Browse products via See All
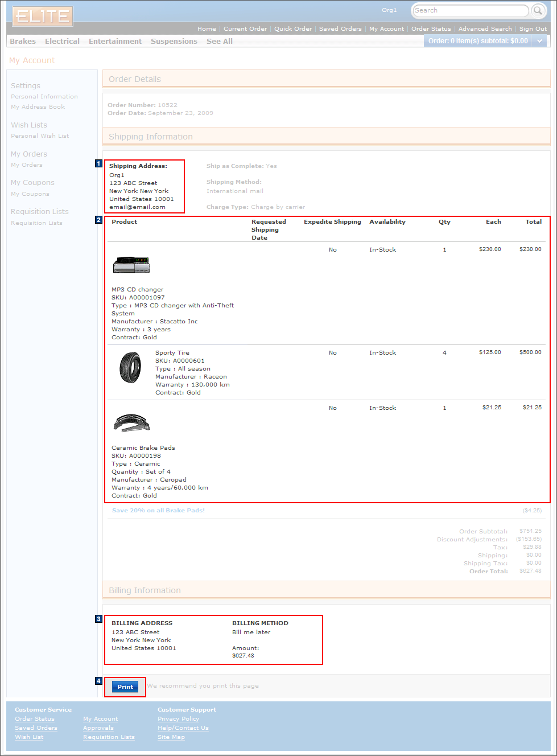Viewport: 557px width, 756px height. tap(219, 40)
